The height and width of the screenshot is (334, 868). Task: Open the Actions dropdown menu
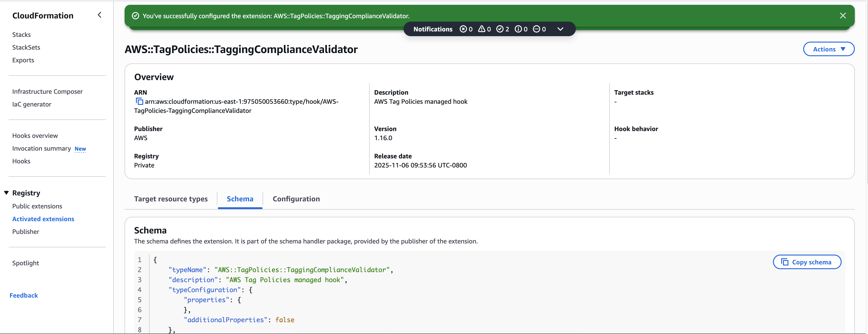pyautogui.click(x=828, y=49)
